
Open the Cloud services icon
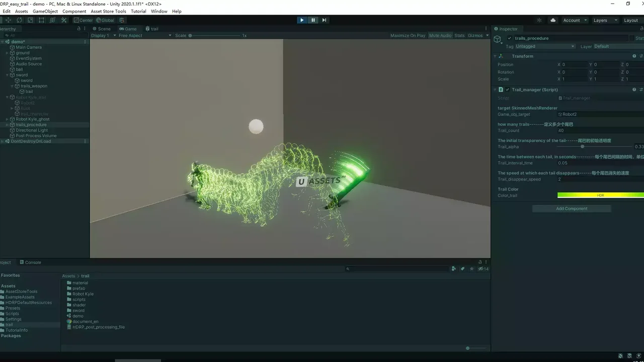coord(553,20)
